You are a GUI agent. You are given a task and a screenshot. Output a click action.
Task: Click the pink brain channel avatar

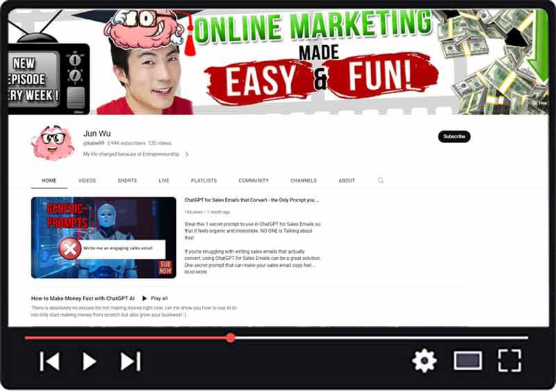click(x=52, y=142)
